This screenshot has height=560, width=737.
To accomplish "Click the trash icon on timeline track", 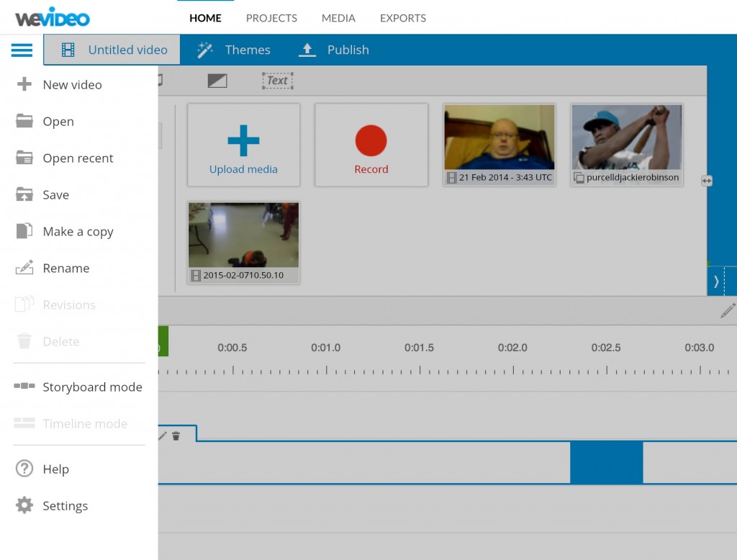I will pyautogui.click(x=176, y=435).
